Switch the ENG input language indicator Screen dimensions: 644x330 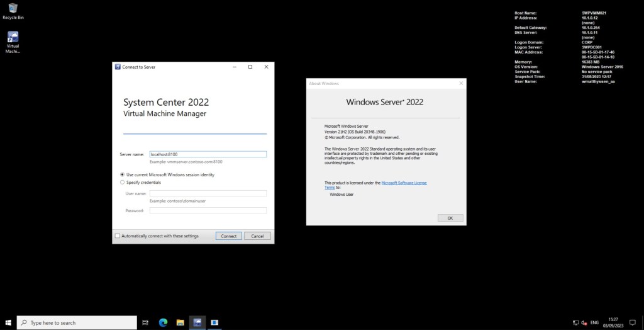point(594,322)
